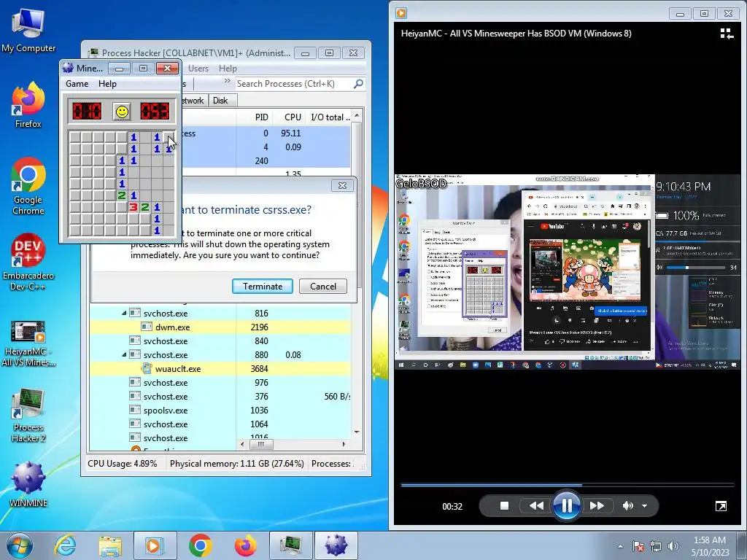Open Firefox from the taskbar
The image size is (747, 560).
click(245, 545)
